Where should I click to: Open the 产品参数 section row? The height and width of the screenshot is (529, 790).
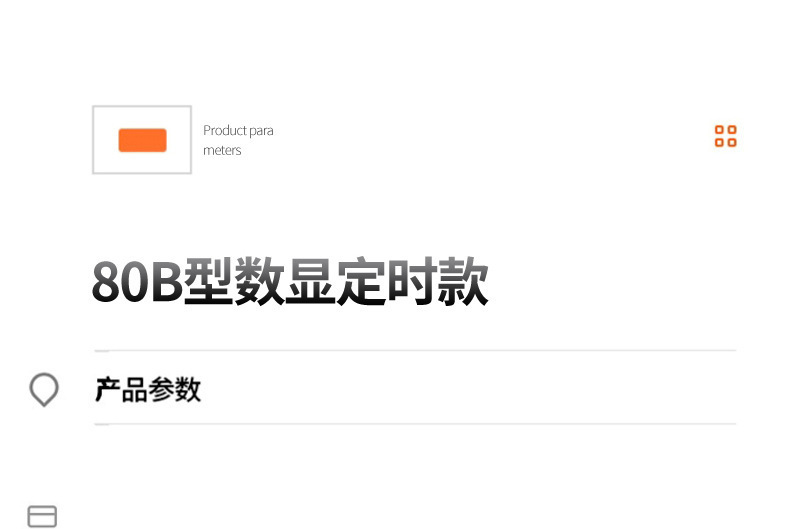point(415,388)
